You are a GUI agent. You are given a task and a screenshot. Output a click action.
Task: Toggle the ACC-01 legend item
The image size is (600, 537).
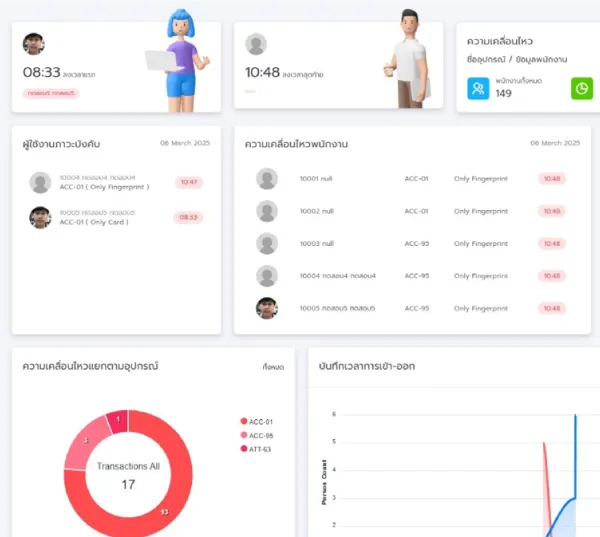pyautogui.click(x=256, y=421)
